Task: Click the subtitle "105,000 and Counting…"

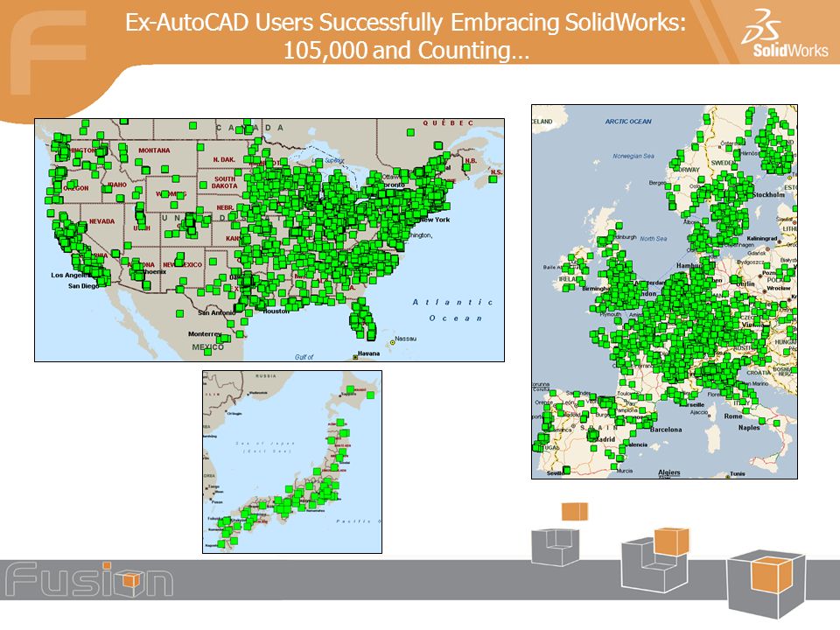Action: click(x=406, y=51)
